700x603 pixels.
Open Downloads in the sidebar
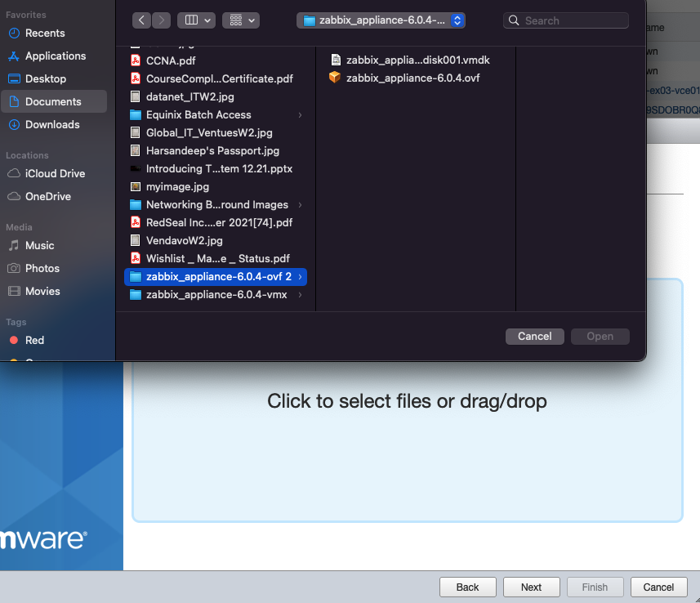pyautogui.click(x=52, y=124)
